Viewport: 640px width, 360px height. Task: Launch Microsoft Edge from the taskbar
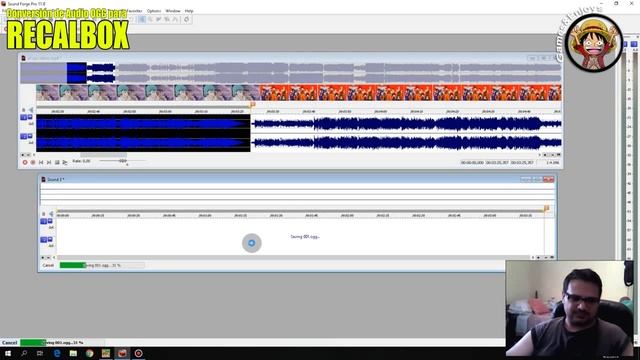[57, 353]
